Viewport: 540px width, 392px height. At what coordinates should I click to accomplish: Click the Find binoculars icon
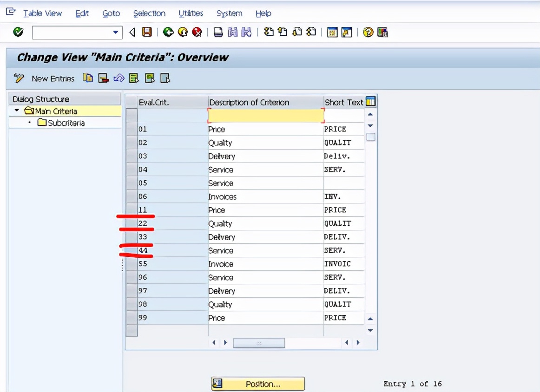click(233, 32)
